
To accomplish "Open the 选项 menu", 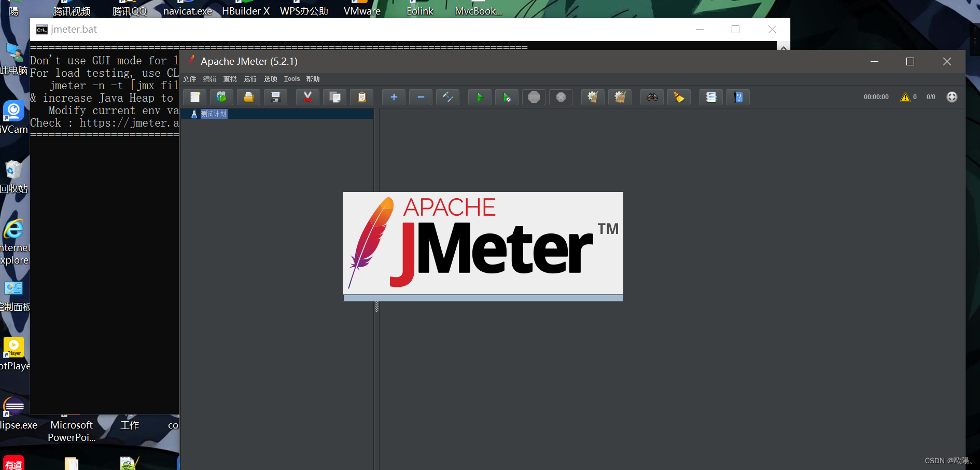I will coord(271,79).
